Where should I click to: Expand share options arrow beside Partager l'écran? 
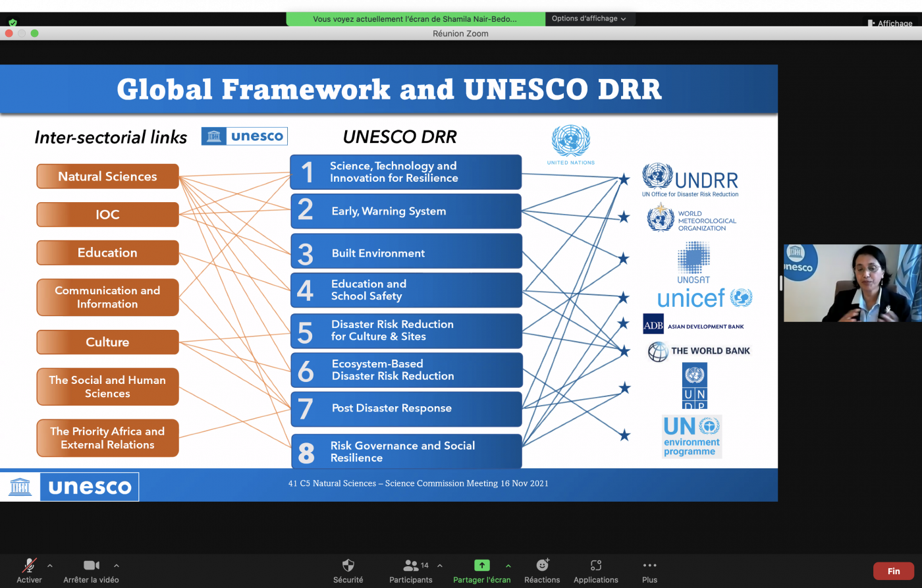pyautogui.click(x=508, y=566)
